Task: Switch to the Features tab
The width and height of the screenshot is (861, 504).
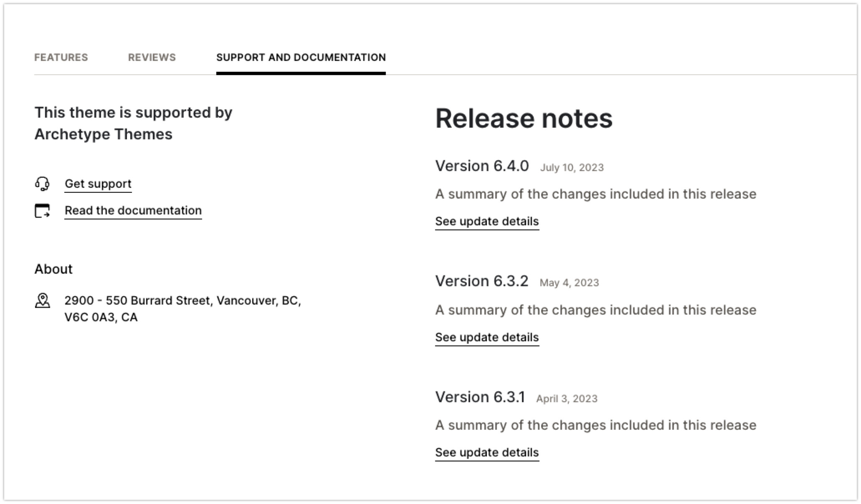Action: [61, 58]
